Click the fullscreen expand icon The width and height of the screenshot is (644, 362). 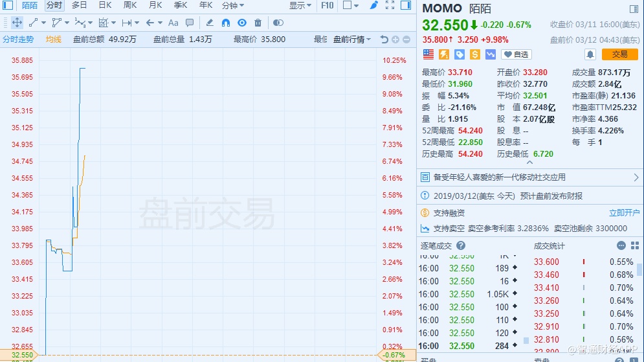pyautogui.click(x=390, y=5)
